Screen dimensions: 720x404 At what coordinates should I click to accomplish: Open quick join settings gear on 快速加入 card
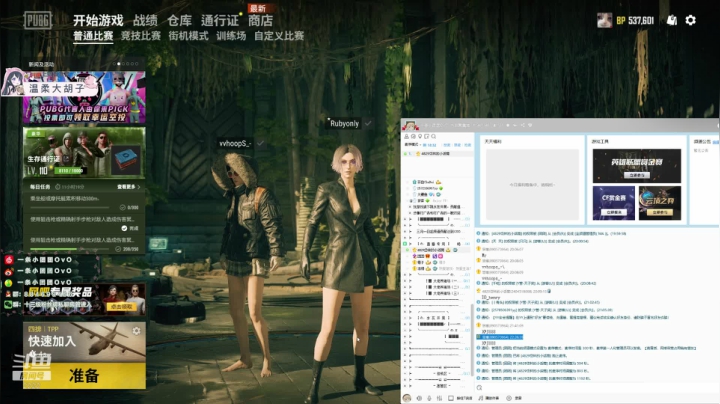[x=136, y=331]
